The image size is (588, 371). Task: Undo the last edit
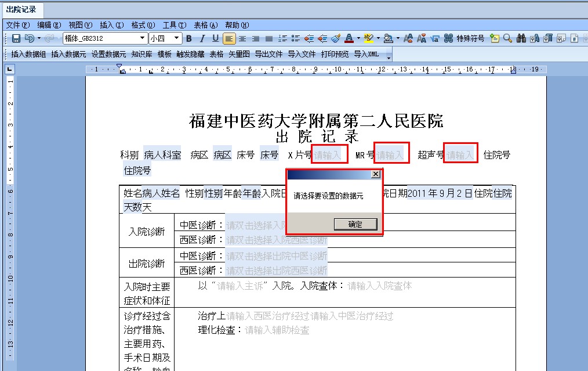coord(29,38)
